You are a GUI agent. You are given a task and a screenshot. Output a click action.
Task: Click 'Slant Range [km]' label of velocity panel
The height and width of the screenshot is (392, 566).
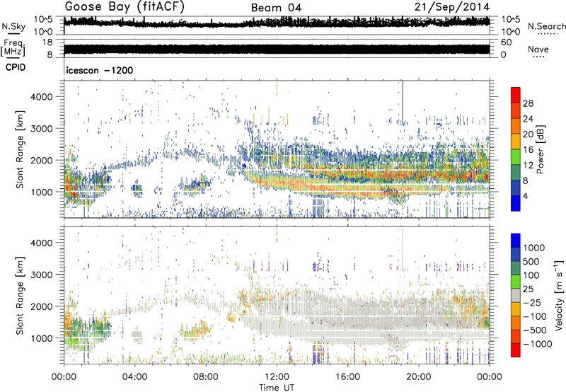(20, 295)
